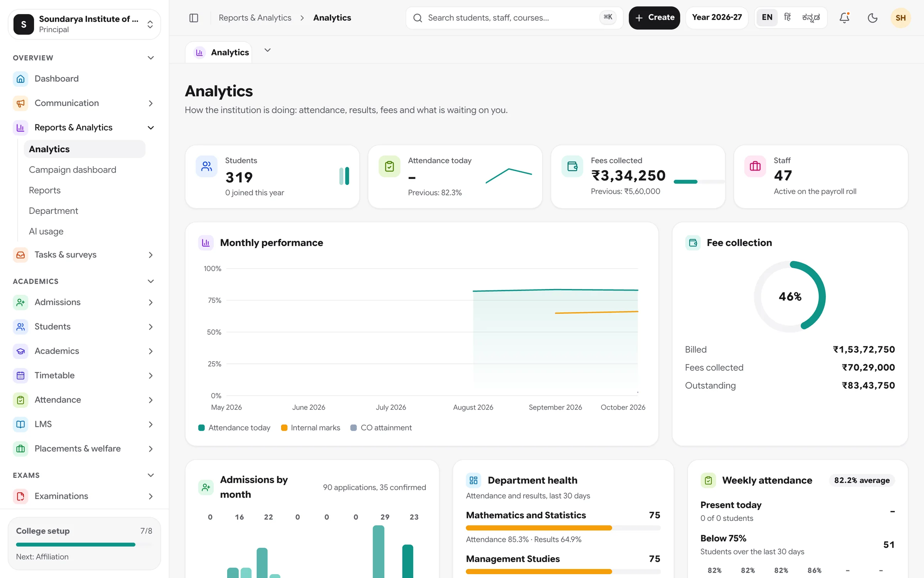The width and height of the screenshot is (924, 578).
Task: Expand the Communication submenu chevron
Action: coord(151,103)
